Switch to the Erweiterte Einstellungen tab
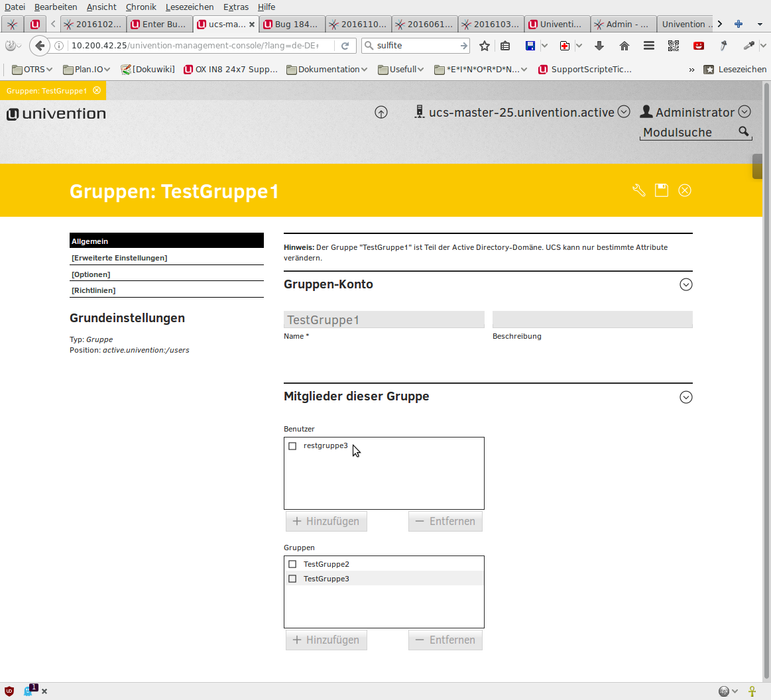 tap(119, 258)
